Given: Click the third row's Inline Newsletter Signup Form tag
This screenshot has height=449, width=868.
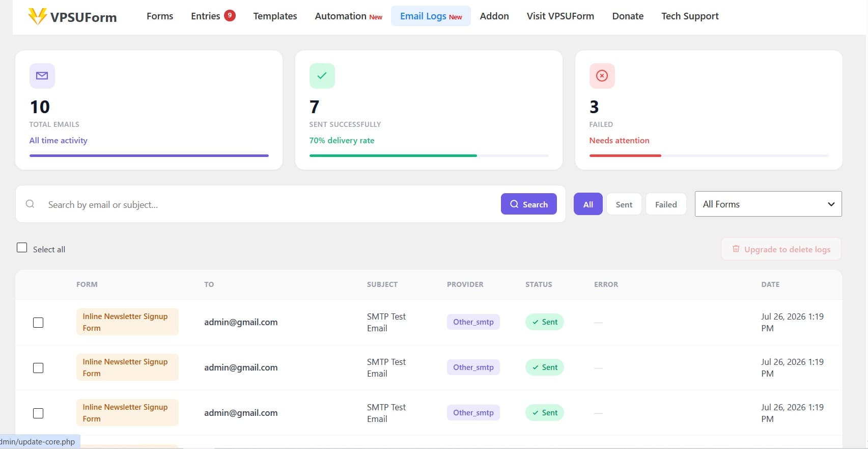Looking at the screenshot, I should (x=127, y=412).
